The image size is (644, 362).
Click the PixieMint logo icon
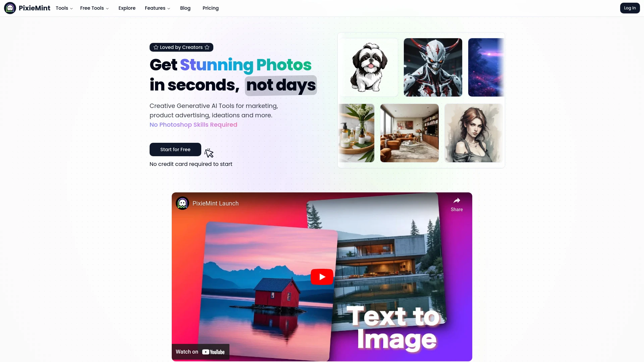point(10,8)
